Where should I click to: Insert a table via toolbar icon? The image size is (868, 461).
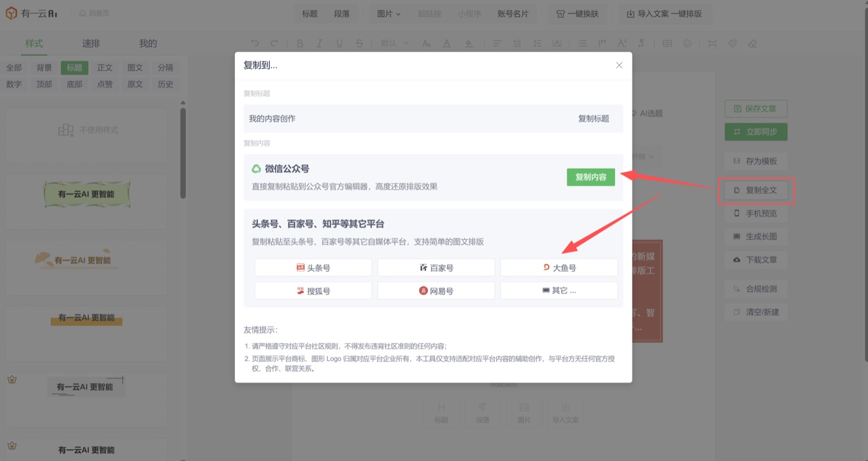[x=667, y=43]
